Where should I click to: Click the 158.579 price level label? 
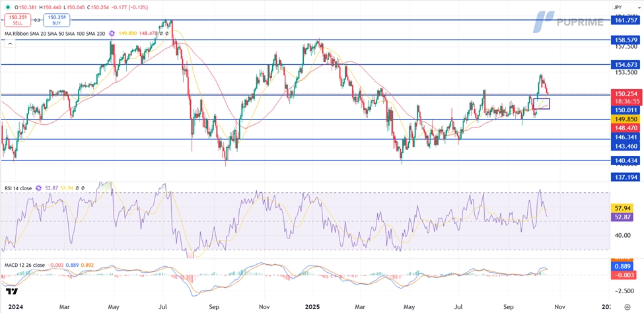tap(626, 40)
